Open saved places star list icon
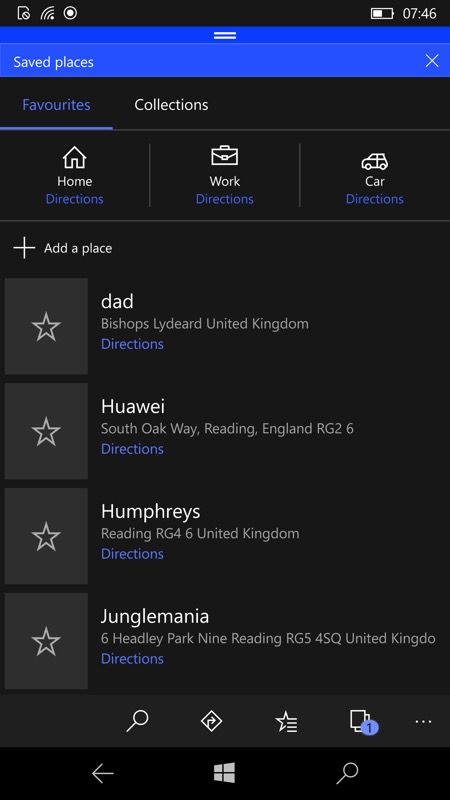 (x=286, y=721)
